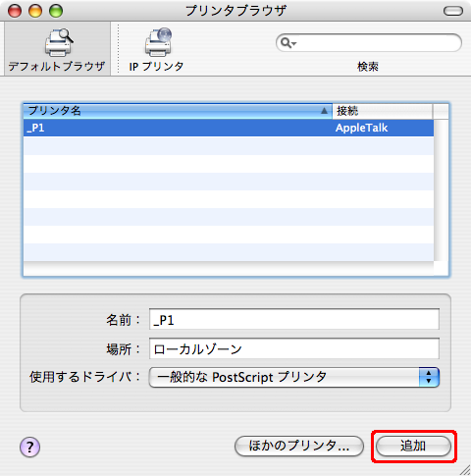Click the printer list vertical scrollbar track

(442, 189)
